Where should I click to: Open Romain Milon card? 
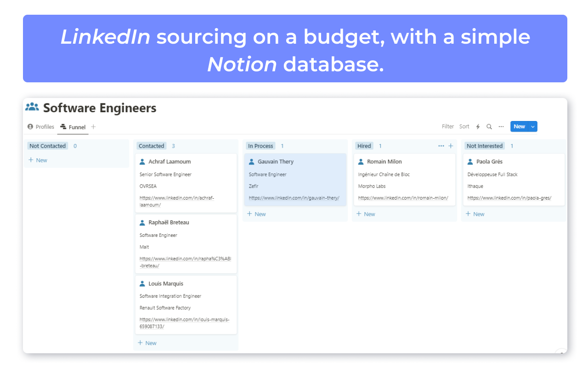pos(405,179)
